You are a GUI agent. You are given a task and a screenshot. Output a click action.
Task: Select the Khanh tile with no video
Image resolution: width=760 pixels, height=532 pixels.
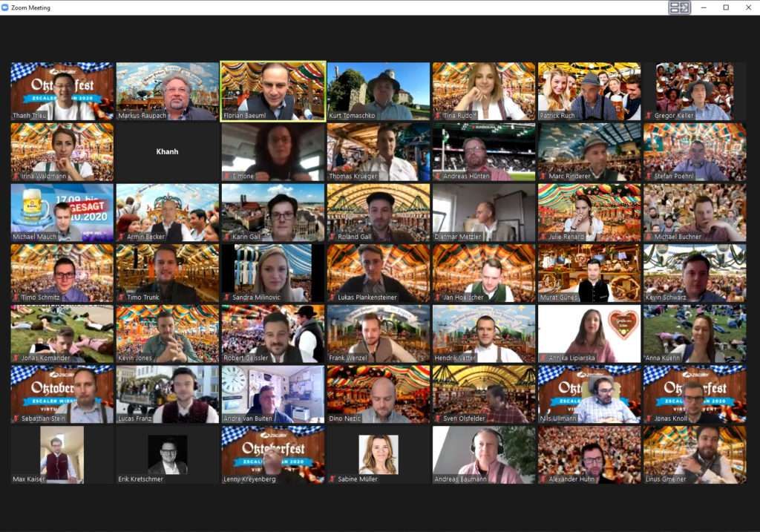tap(167, 151)
